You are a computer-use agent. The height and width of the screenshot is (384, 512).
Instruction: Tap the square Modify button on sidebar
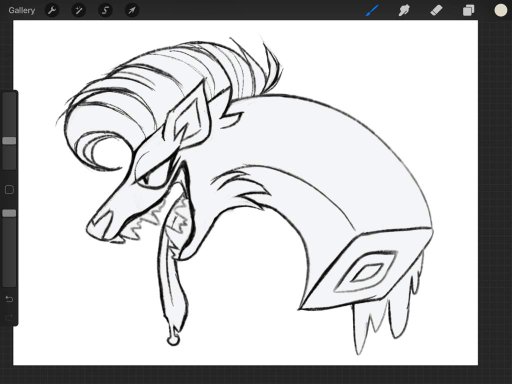9,190
